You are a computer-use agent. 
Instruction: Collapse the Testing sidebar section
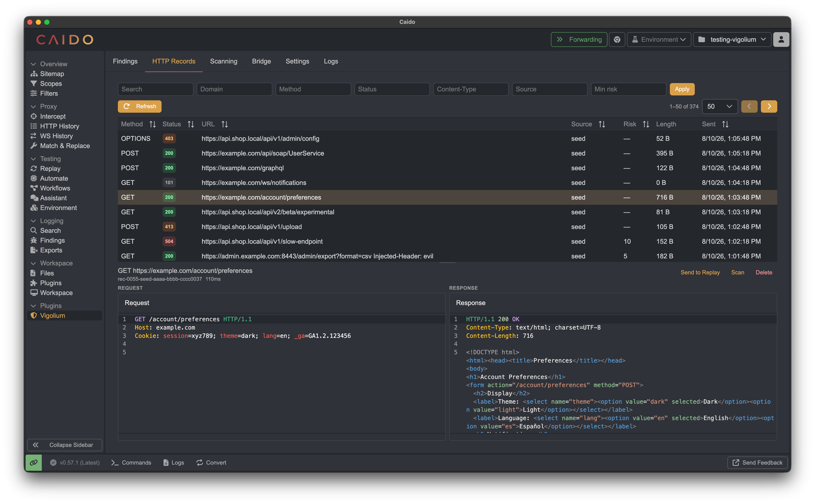coord(46,159)
